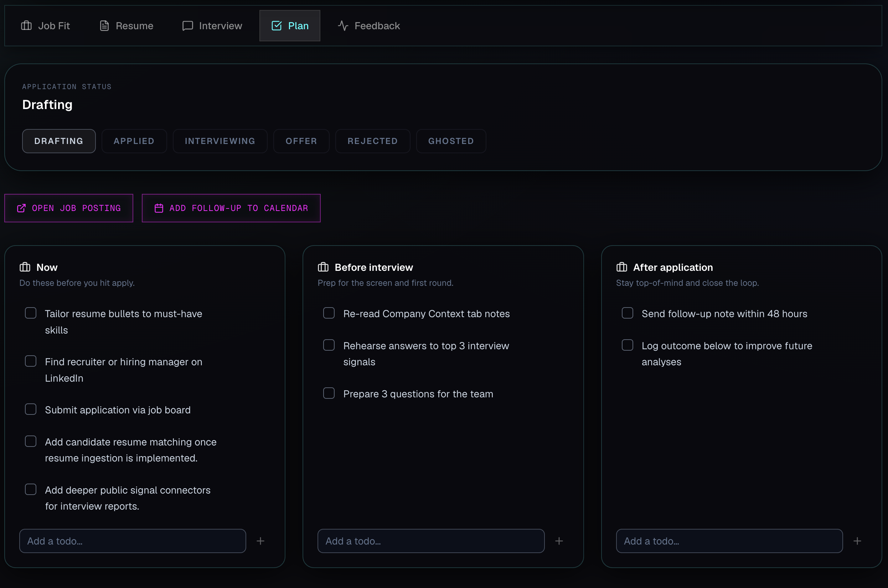Click 'Stay top-of-mind and close the loop.' text

click(687, 283)
